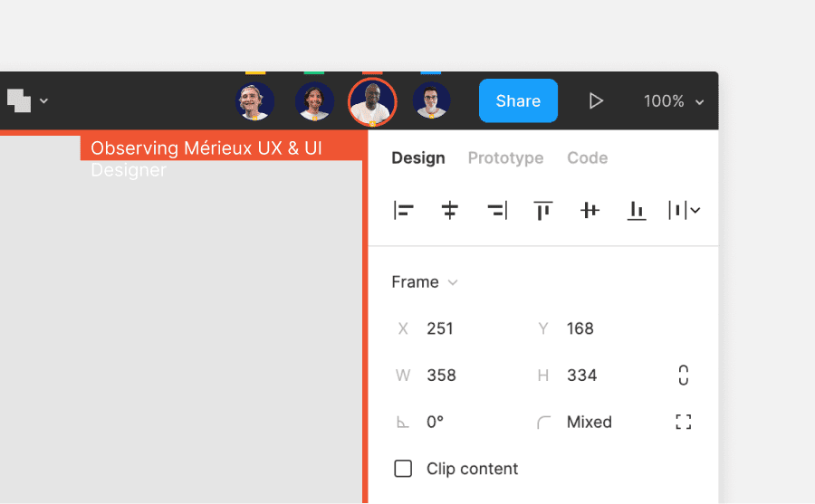Select the Design tab
The image size is (815, 504).
417,158
